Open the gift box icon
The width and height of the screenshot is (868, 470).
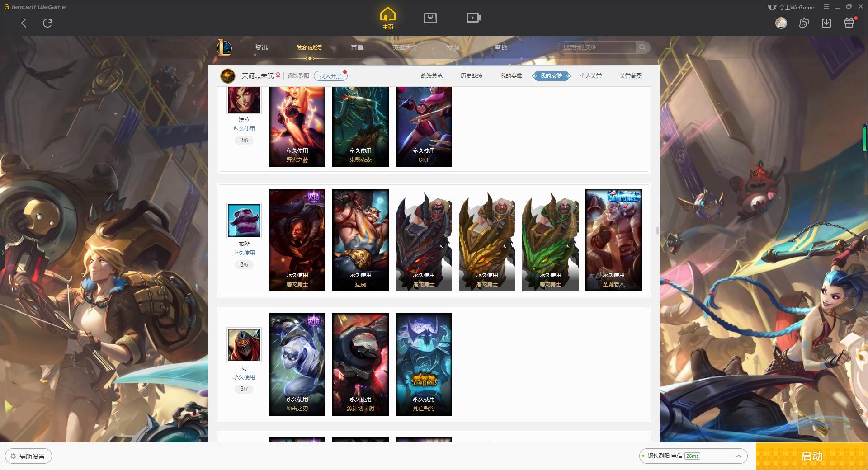[849, 23]
